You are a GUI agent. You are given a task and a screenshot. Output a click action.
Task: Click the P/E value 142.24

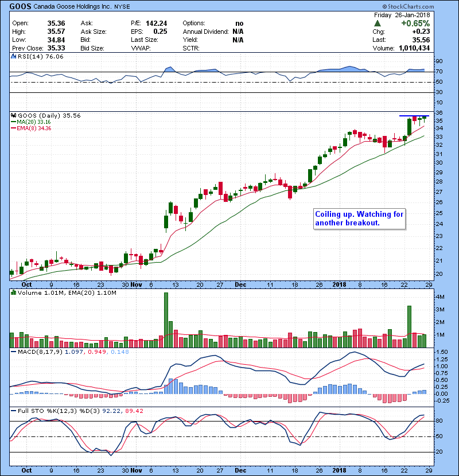[x=156, y=24]
